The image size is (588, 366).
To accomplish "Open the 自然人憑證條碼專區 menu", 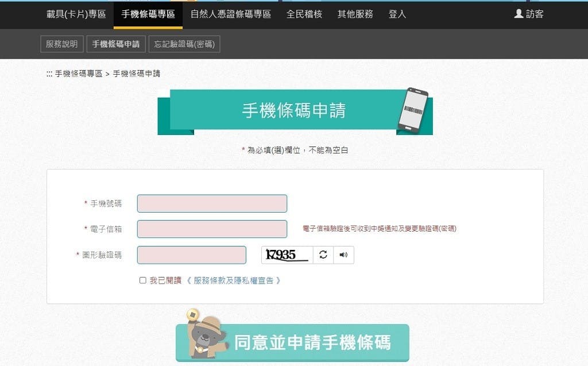I will (231, 14).
